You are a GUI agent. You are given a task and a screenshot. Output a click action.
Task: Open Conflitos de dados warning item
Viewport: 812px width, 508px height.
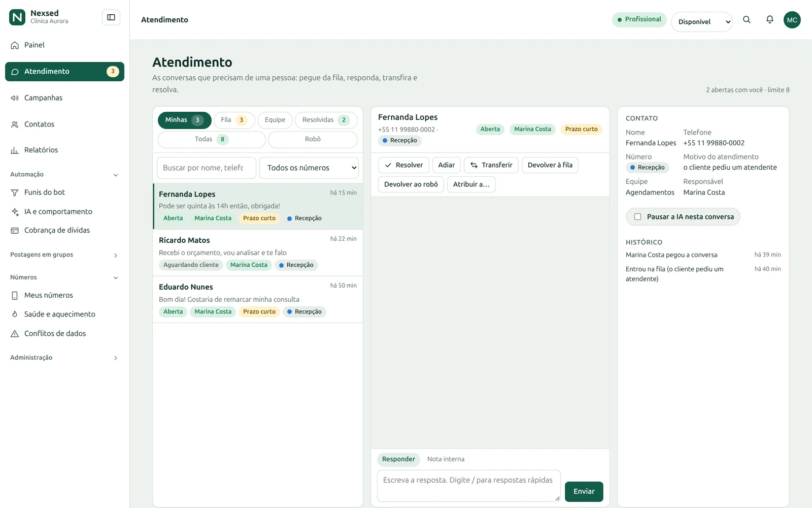pyautogui.click(x=65, y=334)
